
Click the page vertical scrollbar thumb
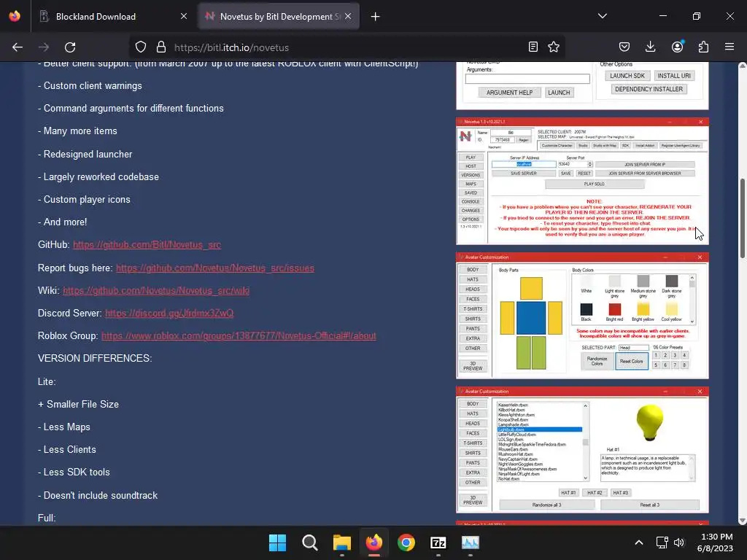click(x=742, y=219)
